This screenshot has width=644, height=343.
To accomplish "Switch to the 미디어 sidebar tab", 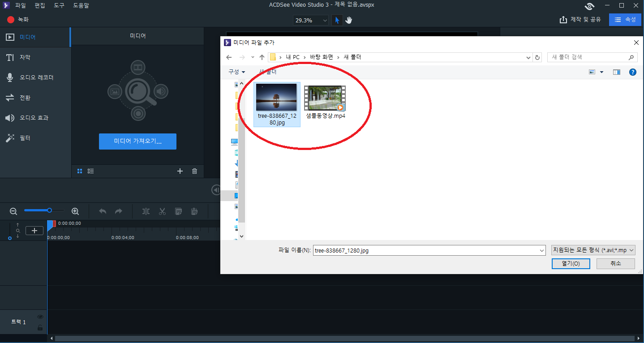I will click(35, 37).
